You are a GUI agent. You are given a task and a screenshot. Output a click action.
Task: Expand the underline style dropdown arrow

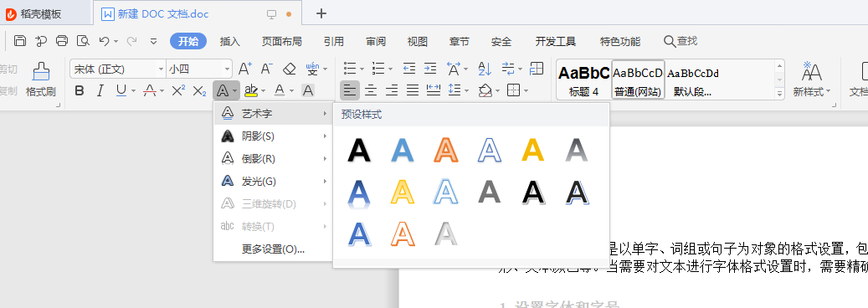click(134, 91)
